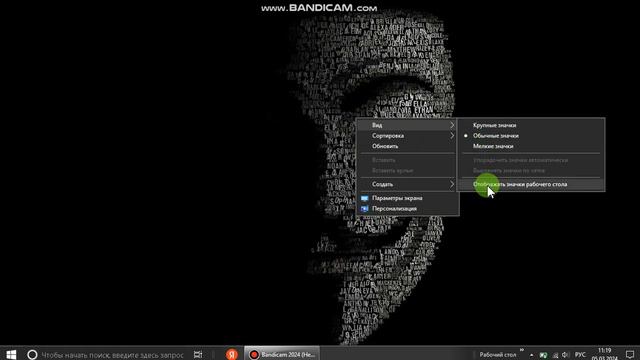Image resolution: width=640 pixels, height=360 pixels.
Task: Switch to the Bandicam 2024 taskbar window
Action: coord(282,354)
